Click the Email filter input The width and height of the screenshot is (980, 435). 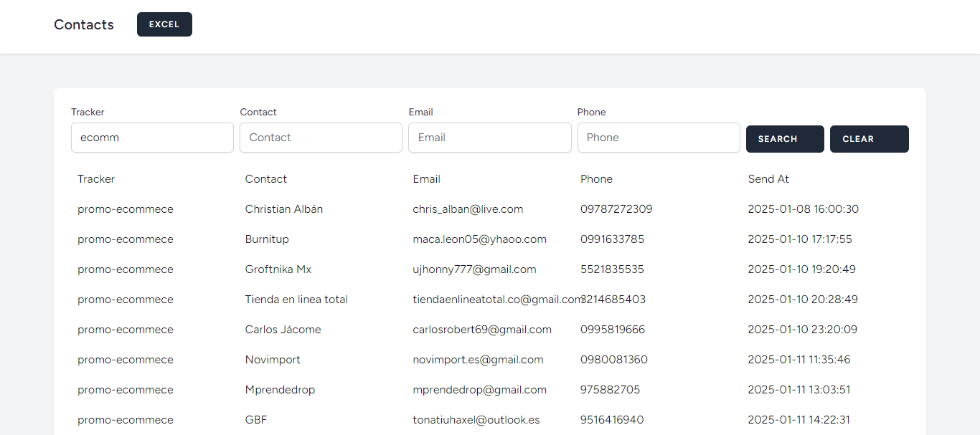click(490, 138)
